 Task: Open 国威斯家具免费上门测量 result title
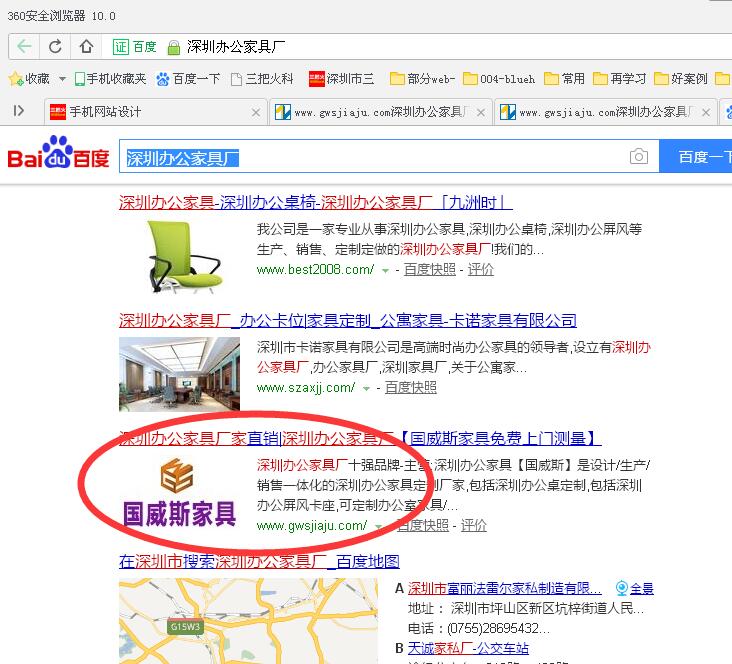(x=360, y=438)
